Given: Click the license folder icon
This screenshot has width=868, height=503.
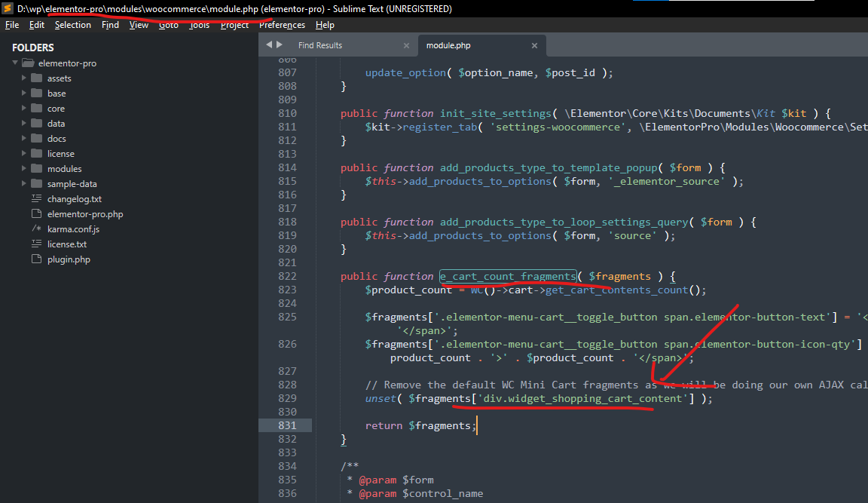Looking at the screenshot, I should coord(36,153).
